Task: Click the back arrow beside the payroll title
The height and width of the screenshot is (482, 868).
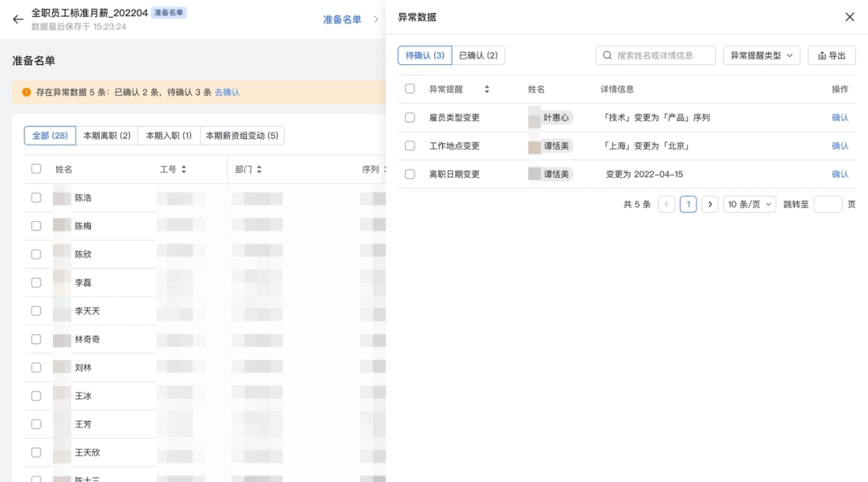Action: (18, 19)
